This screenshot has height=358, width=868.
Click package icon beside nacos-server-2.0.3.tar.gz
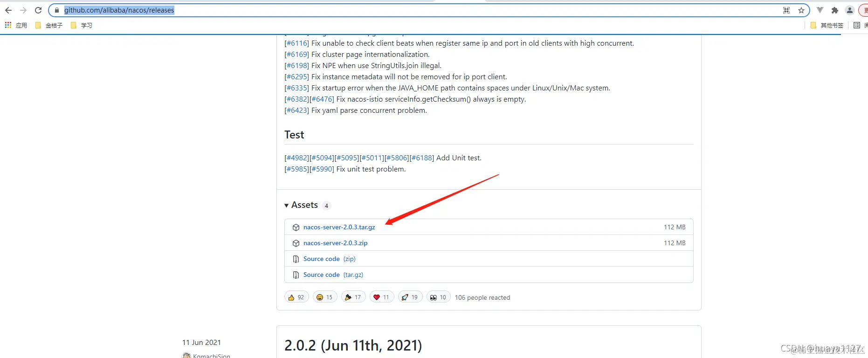pyautogui.click(x=296, y=227)
